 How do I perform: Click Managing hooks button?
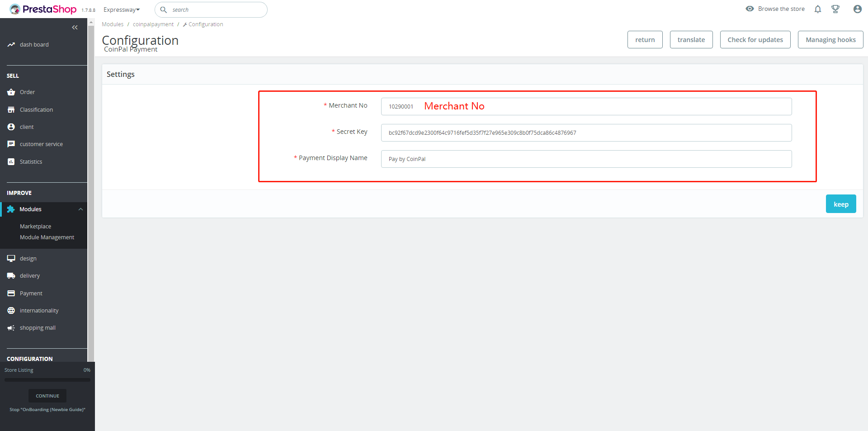click(x=830, y=40)
